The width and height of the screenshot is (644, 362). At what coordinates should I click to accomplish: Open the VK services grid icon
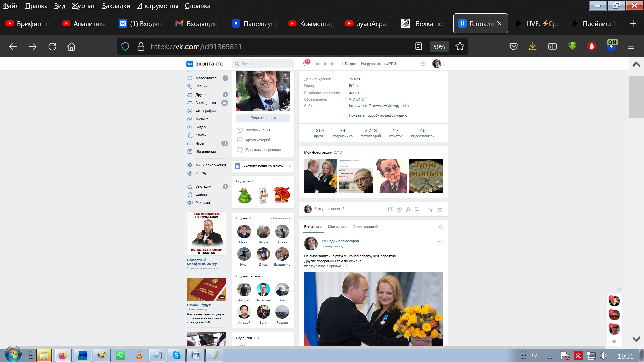423,64
